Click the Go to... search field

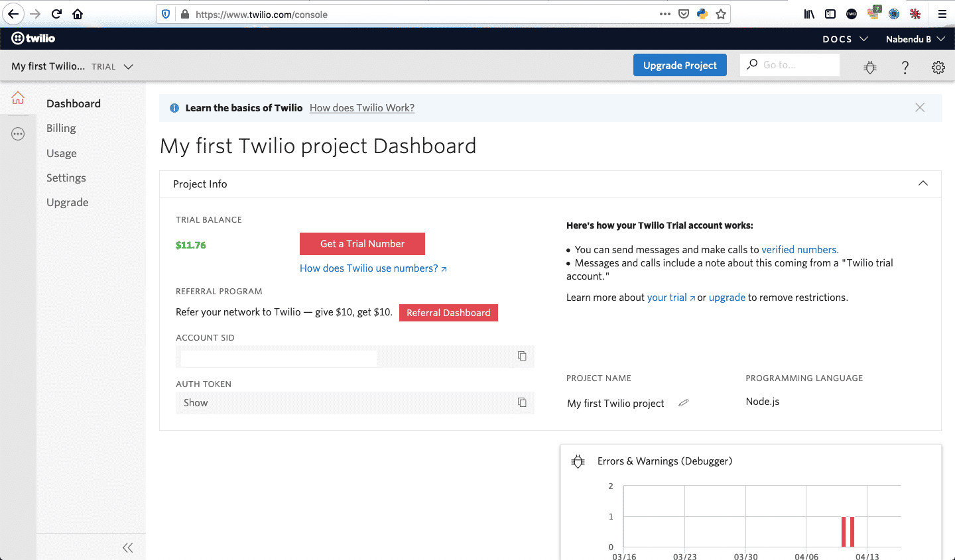(x=790, y=65)
